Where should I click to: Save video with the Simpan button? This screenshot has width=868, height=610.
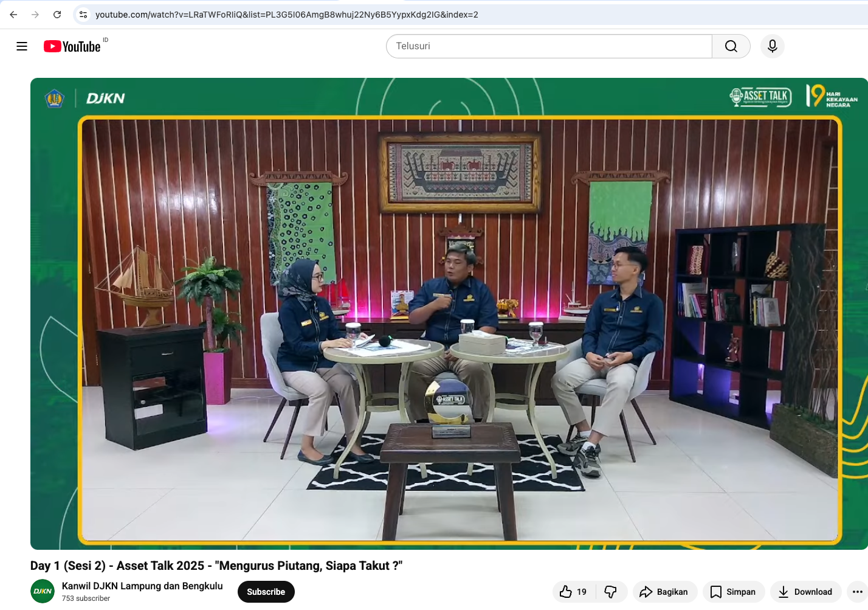pyautogui.click(x=733, y=592)
